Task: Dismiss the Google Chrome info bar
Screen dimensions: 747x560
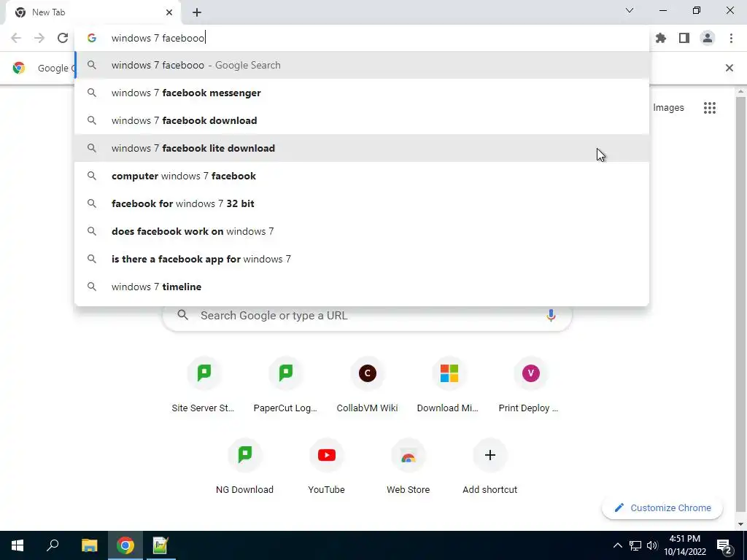Action: [729, 68]
